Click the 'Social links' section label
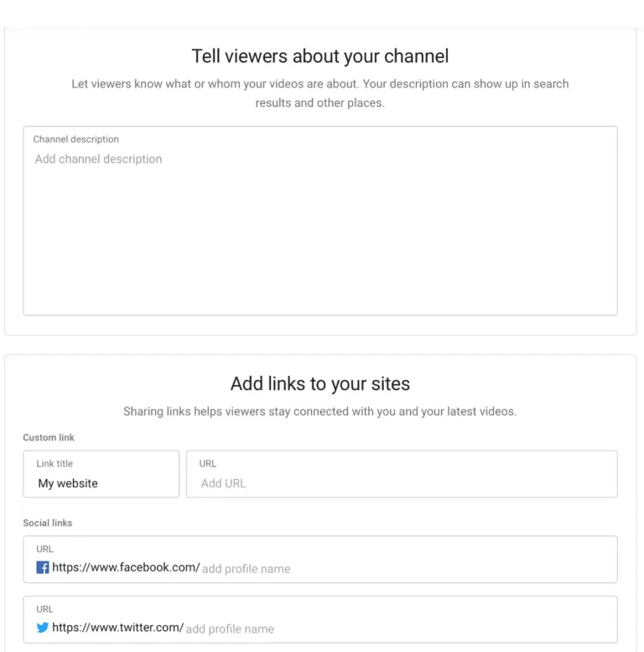 pos(48,523)
